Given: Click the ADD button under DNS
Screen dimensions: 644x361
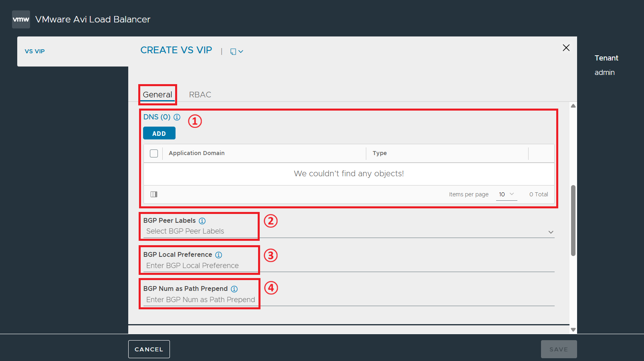Looking at the screenshot, I should (159, 133).
